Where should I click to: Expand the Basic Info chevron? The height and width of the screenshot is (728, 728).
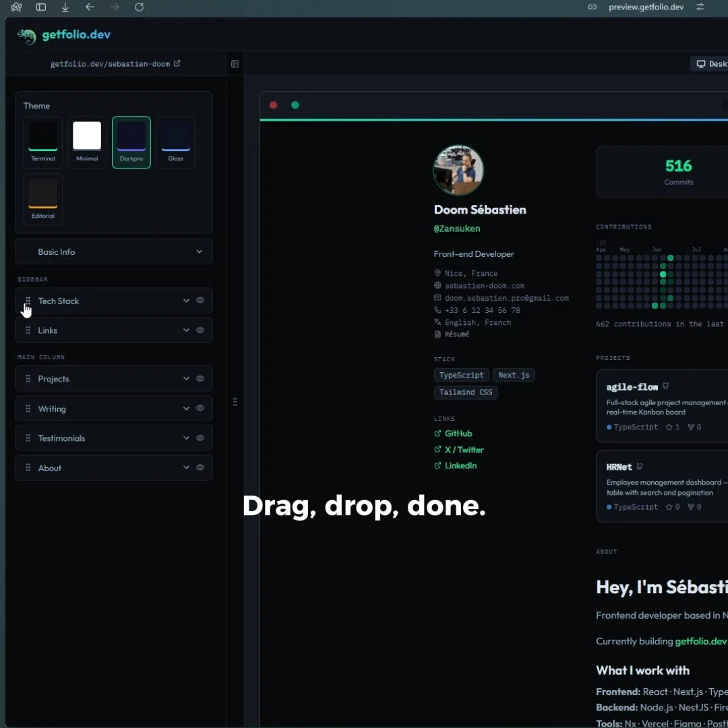pyautogui.click(x=199, y=251)
